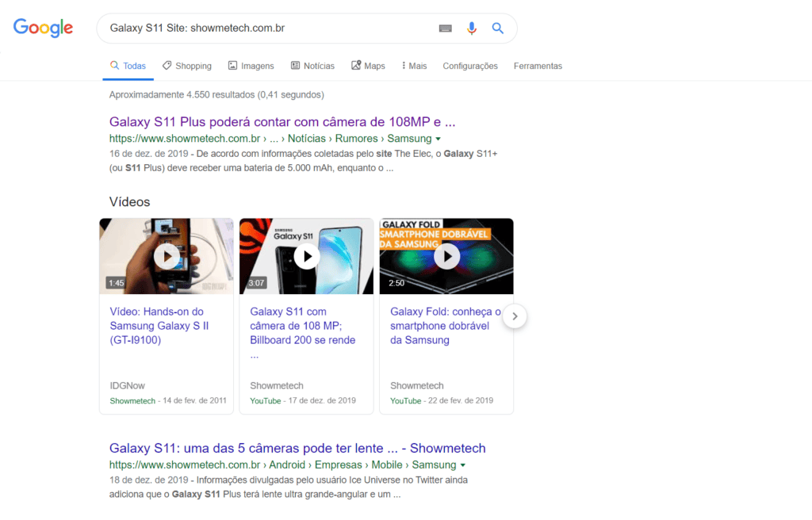The height and width of the screenshot is (520, 812).
Task: Open the Notícias tab
Action: click(312, 66)
